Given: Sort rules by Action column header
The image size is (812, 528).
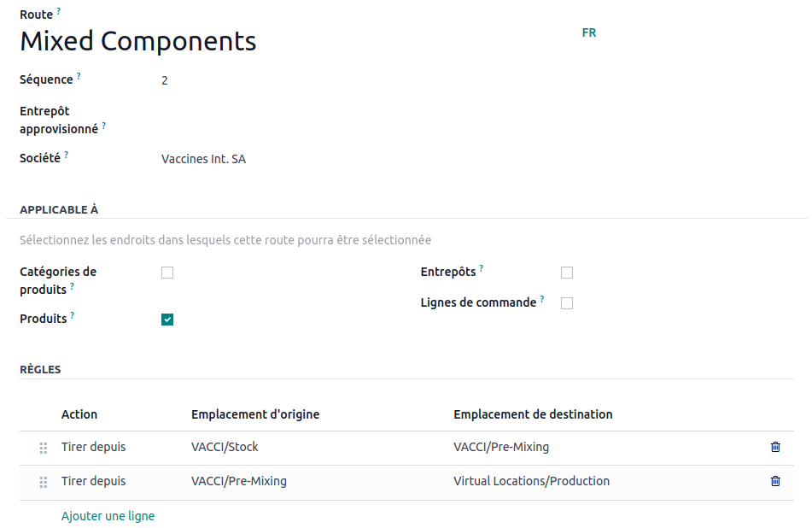Looking at the screenshot, I should [79, 414].
